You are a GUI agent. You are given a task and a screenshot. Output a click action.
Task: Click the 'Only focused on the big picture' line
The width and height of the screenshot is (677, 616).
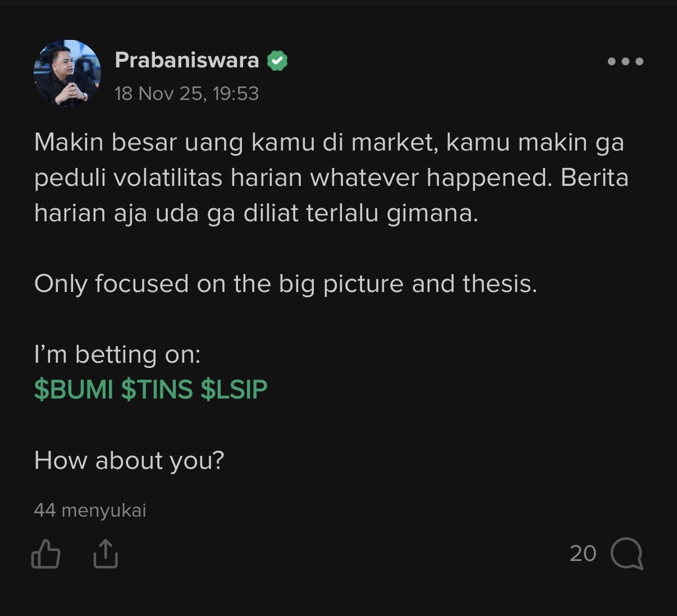click(285, 284)
